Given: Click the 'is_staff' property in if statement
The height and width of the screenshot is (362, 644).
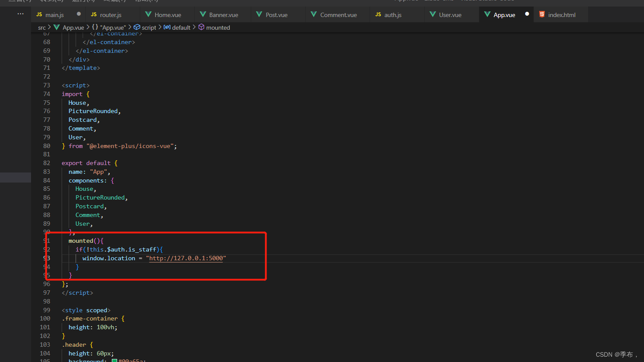Looking at the screenshot, I should point(142,249).
